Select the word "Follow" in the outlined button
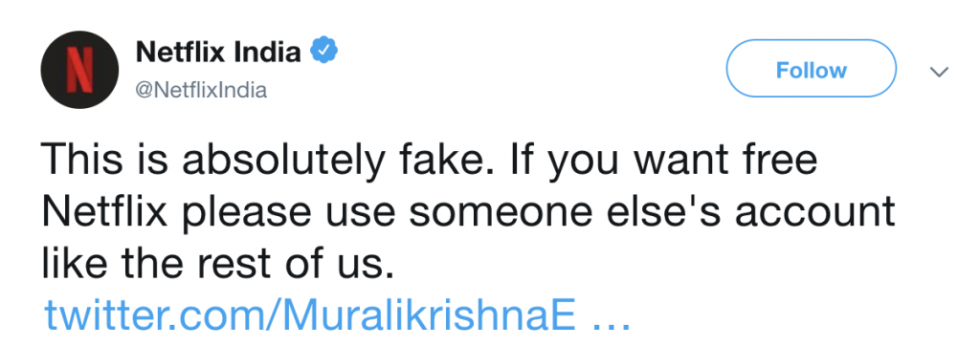This screenshot has height=346, width=980. [x=811, y=70]
